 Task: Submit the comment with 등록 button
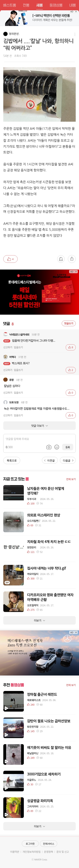pyautogui.click(x=68, y=447)
